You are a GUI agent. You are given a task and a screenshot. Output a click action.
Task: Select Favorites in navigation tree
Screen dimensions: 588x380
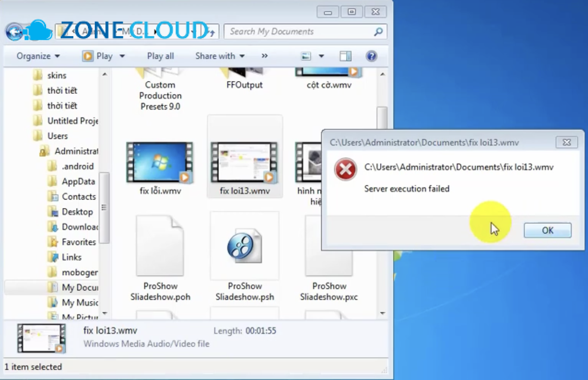72,242
